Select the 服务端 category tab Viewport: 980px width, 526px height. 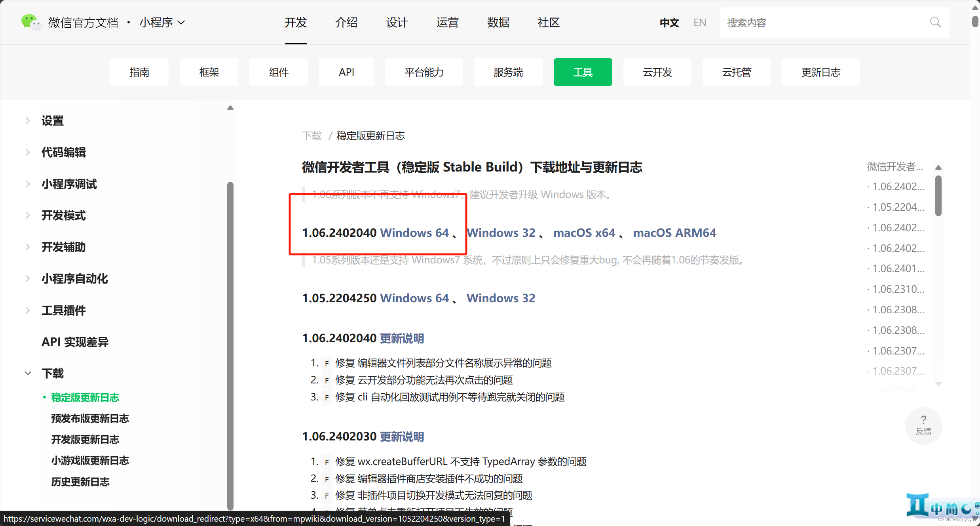(508, 72)
